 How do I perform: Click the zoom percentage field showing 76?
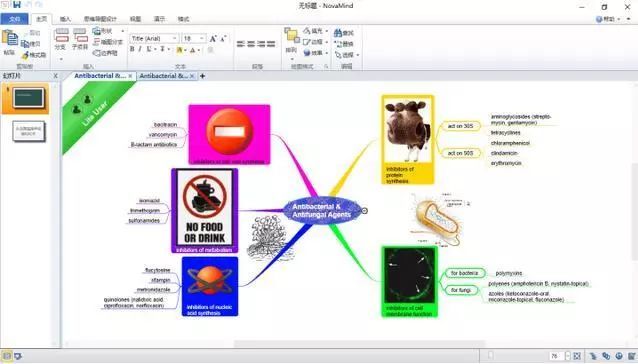557,356
